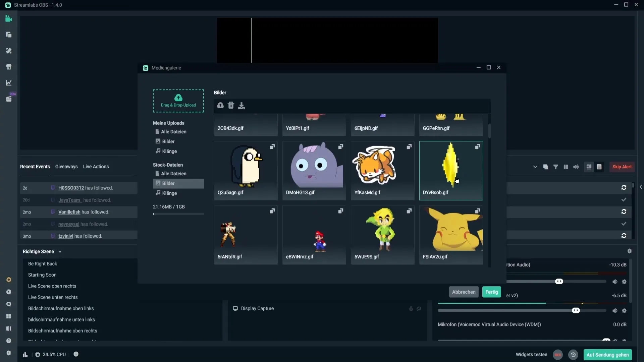Click Widgets testen
644x362 pixels.
[531, 355]
